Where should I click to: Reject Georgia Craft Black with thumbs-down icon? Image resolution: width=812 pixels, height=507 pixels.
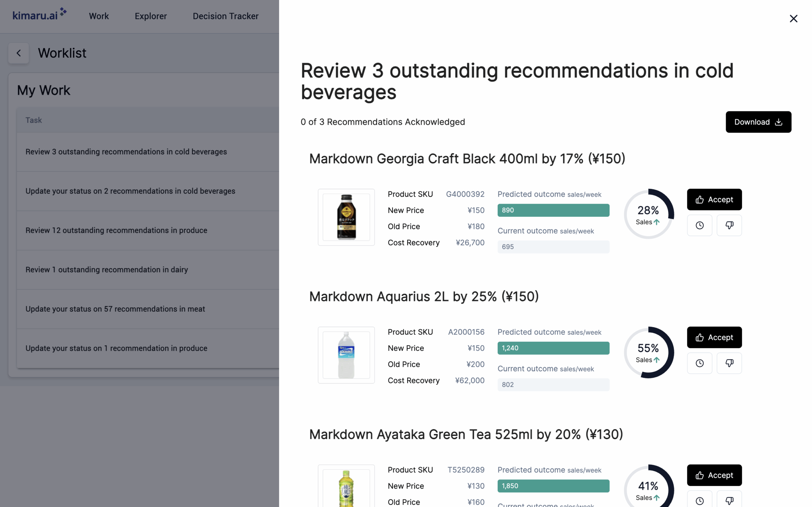729,225
